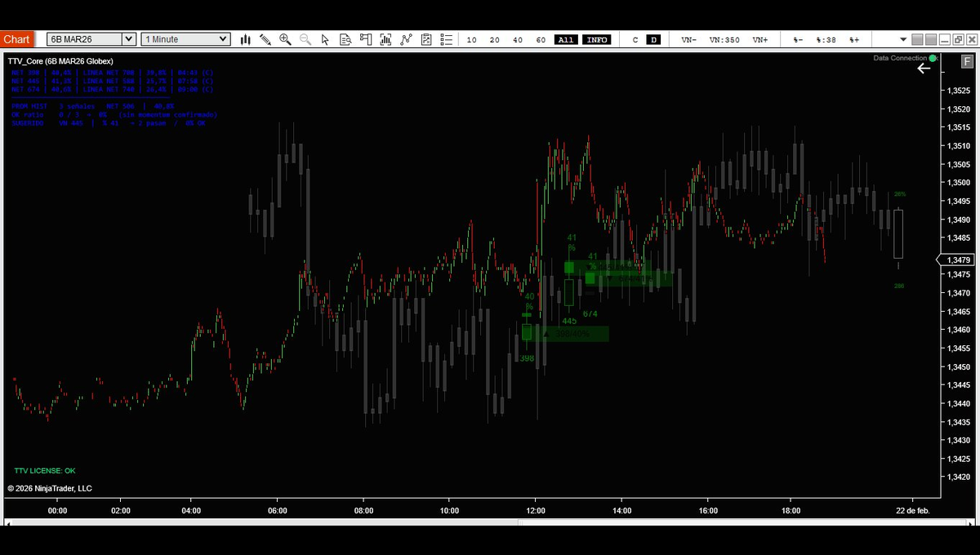Toggle the All data range button
This screenshot has height=555, width=980.
[x=565, y=39]
